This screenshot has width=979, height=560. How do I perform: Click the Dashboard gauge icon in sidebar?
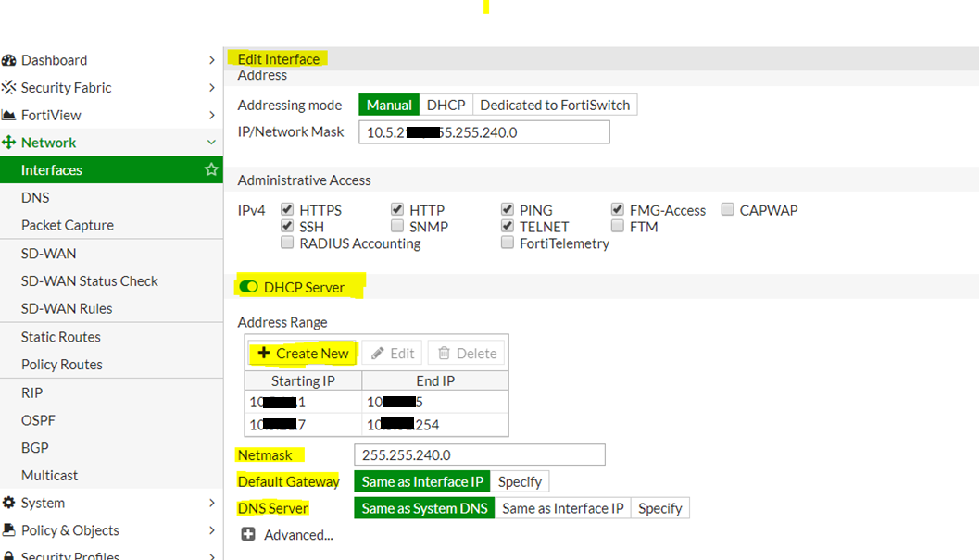[x=9, y=60]
